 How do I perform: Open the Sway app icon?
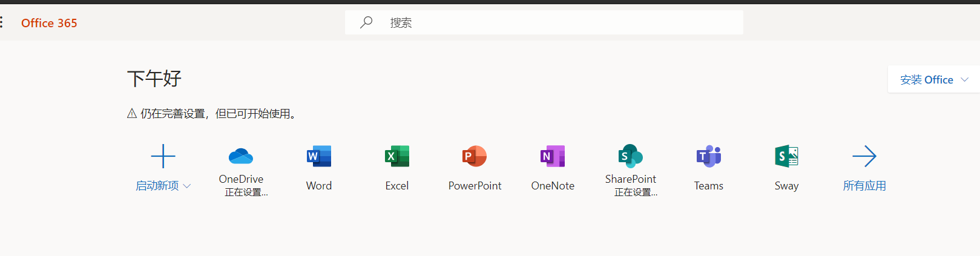[x=786, y=156]
